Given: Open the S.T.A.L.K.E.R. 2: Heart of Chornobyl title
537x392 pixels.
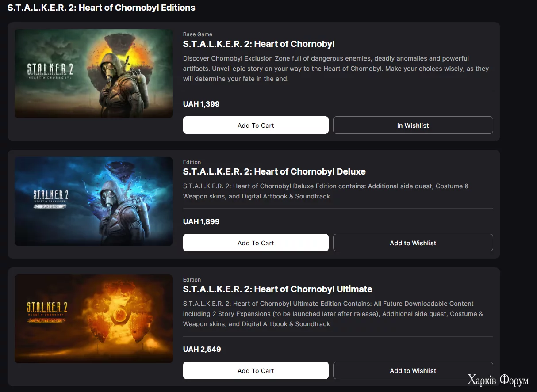Looking at the screenshot, I should coord(259,44).
